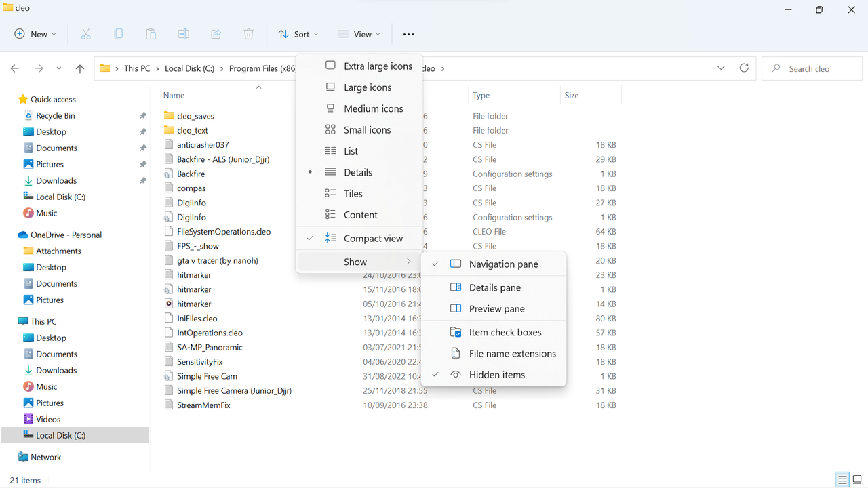Choose Small icons layout

[359, 129]
